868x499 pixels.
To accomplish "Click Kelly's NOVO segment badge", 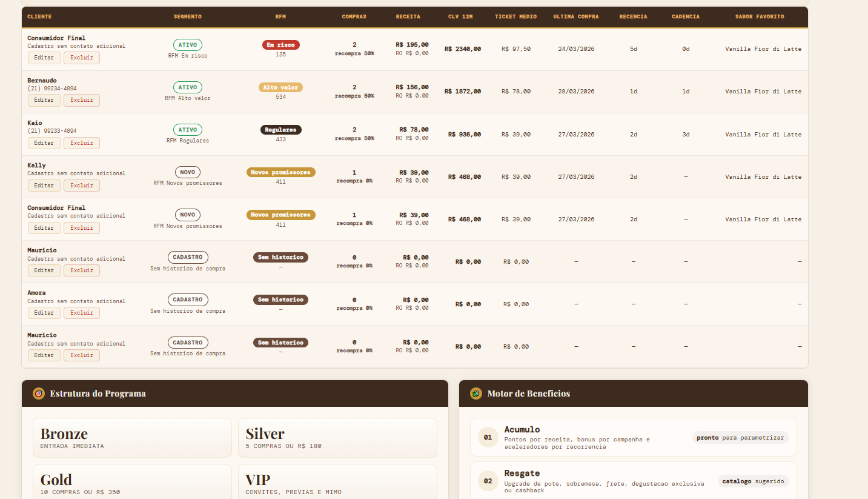I will click(188, 172).
